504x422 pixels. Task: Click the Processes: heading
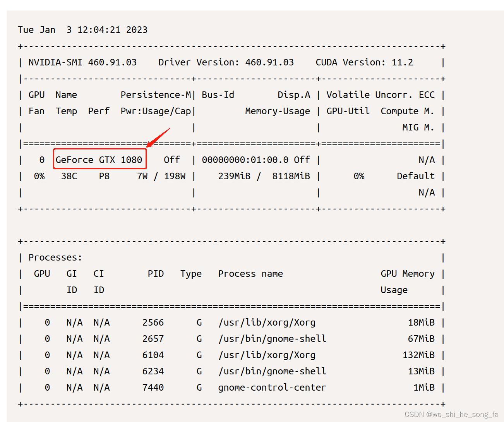55,257
